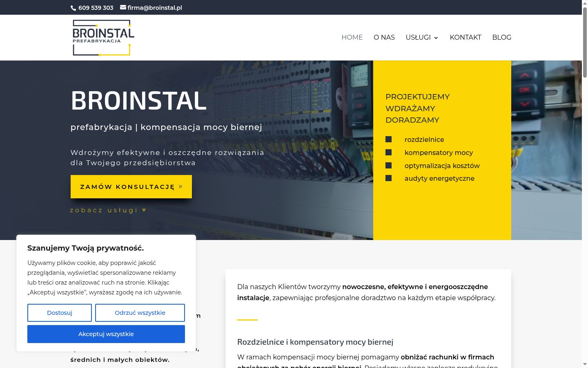This screenshot has width=588, height=368.
Task: Follow the zobacz usługi link
Action: coord(104,210)
